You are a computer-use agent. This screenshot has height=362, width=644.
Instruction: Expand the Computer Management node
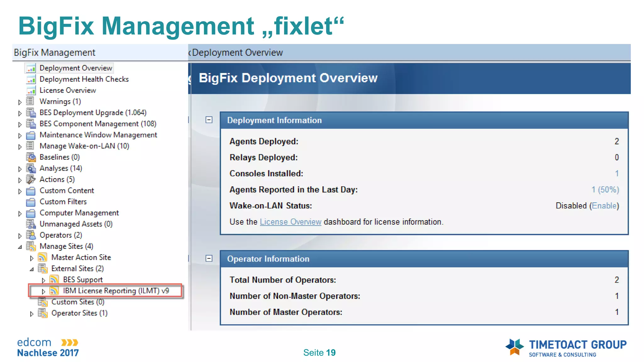pos(20,214)
